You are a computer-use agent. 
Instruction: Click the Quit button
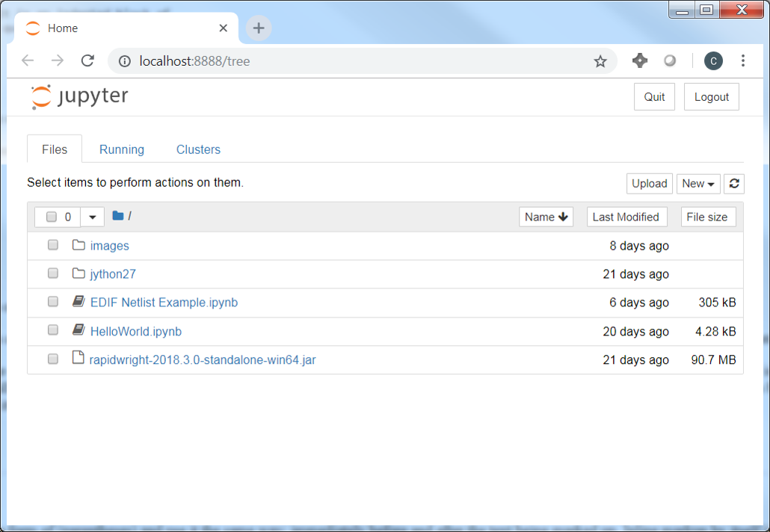654,96
